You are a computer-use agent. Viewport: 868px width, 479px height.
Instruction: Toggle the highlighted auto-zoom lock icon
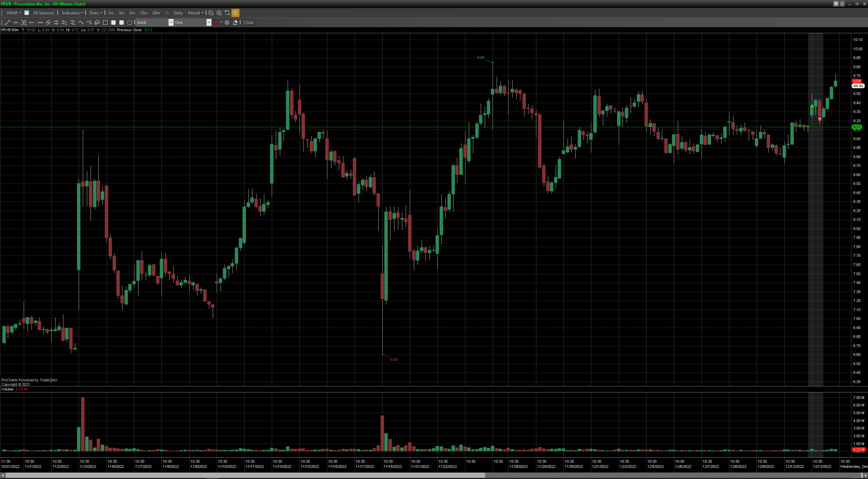pos(235,13)
